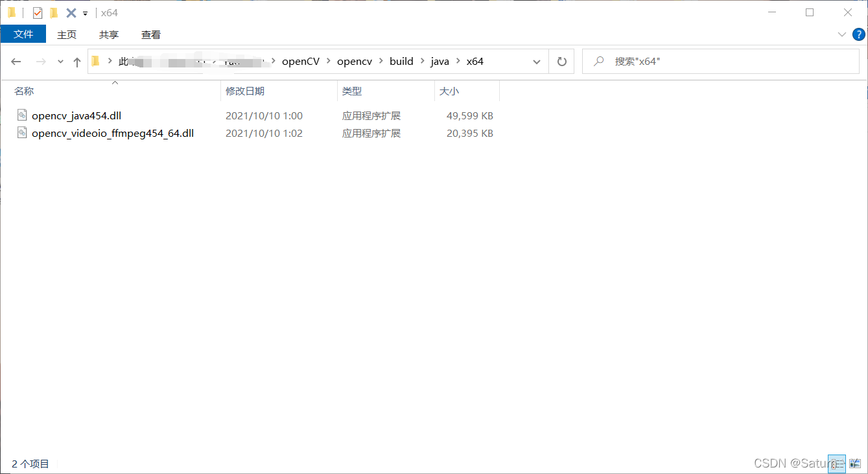The width and height of the screenshot is (868, 474).
Task: Click the folder icon in address bar
Action: (x=96, y=62)
